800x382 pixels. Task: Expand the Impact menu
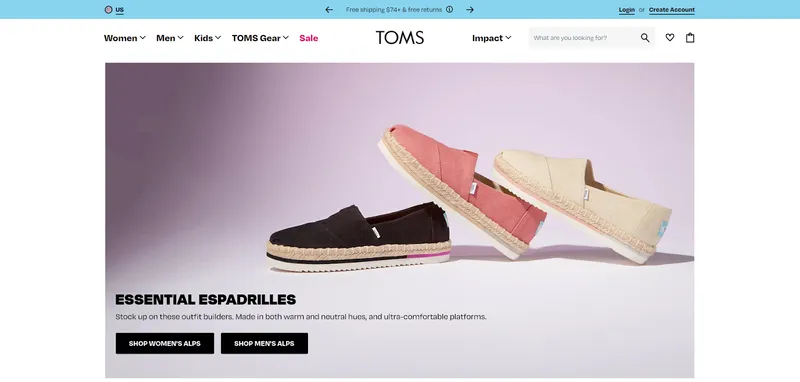pyautogui.click(x=491, y=38)
